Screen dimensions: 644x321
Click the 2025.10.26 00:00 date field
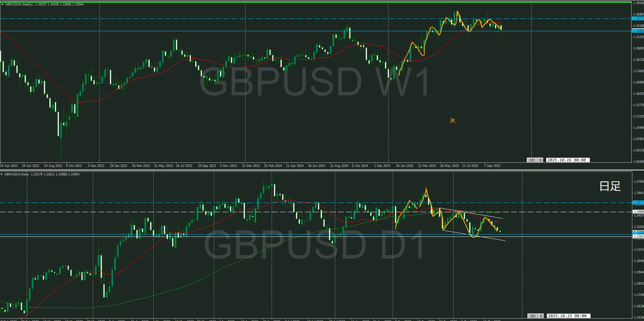click(567, 160)
